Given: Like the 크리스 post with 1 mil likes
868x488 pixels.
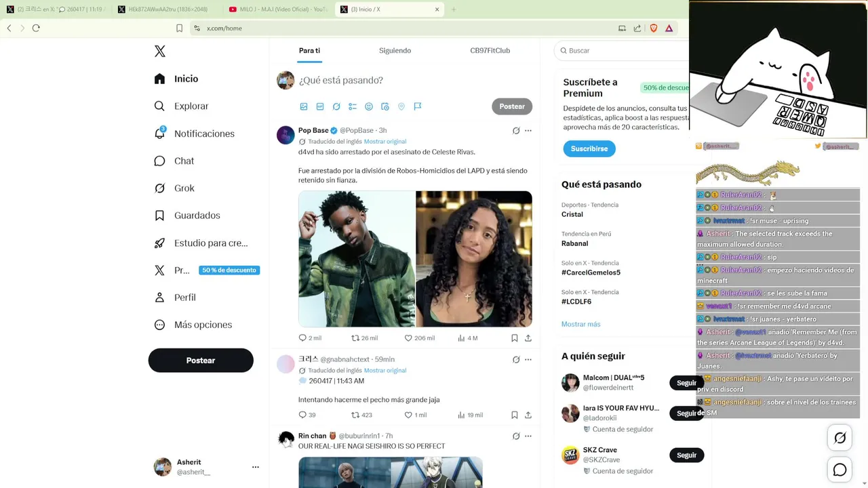Looking at the screenshot, I should click(x=416, y=415).
